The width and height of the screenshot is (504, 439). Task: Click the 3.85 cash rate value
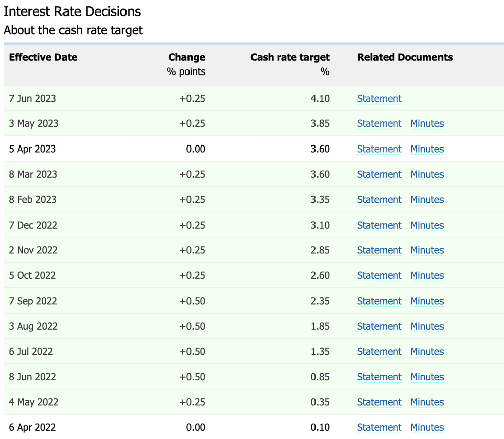click(x=320, y=124)
